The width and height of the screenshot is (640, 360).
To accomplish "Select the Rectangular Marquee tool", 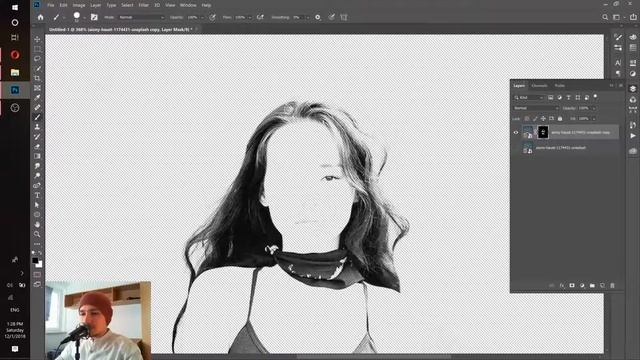I will 37,49.
